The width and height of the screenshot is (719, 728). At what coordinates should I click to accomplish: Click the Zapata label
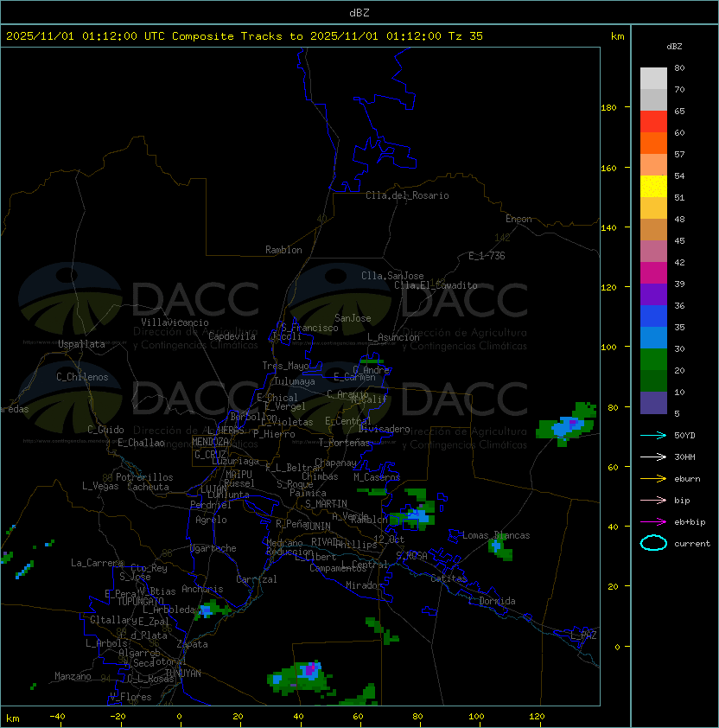pyautogui.click(x=192, y=644)
